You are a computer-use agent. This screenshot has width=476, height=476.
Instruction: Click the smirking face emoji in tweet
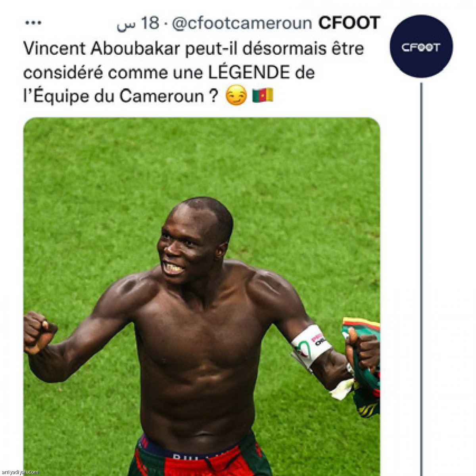click(236, 96)
